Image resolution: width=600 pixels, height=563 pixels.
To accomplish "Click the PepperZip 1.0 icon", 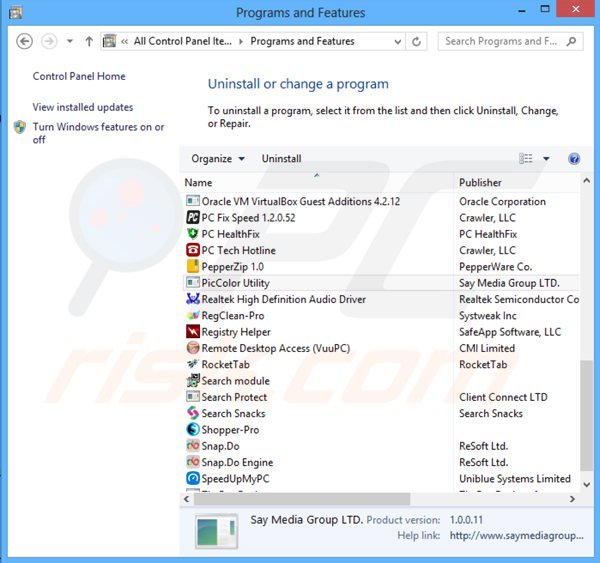I will click(x=193, y=266).
